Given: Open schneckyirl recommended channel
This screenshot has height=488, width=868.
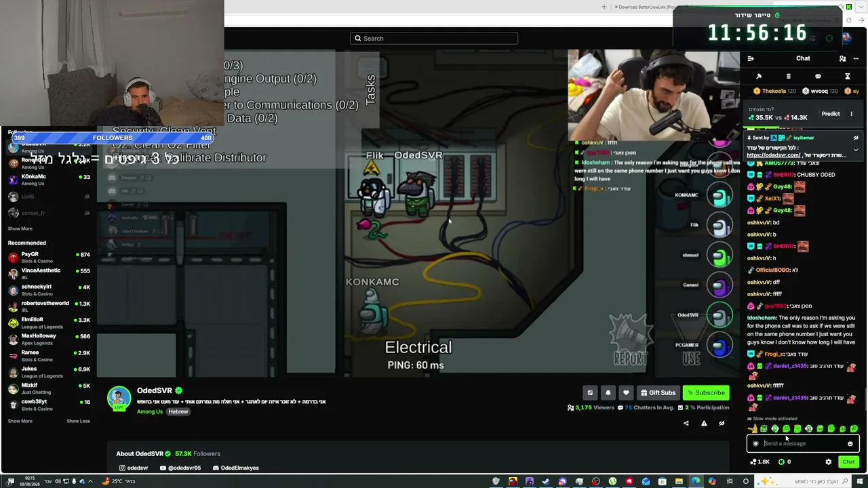Looking at the screenshot, I should tap(49, 290).
